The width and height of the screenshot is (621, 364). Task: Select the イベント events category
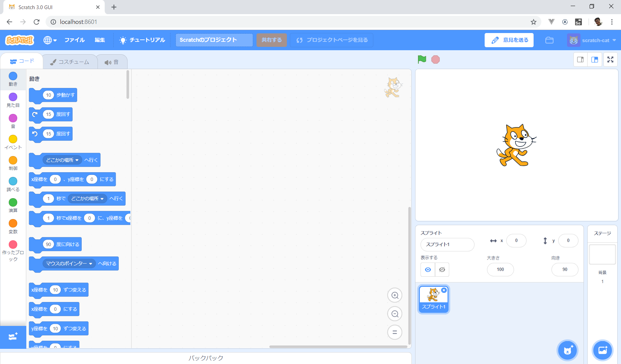pyautogui.click(x=13, y=143)
